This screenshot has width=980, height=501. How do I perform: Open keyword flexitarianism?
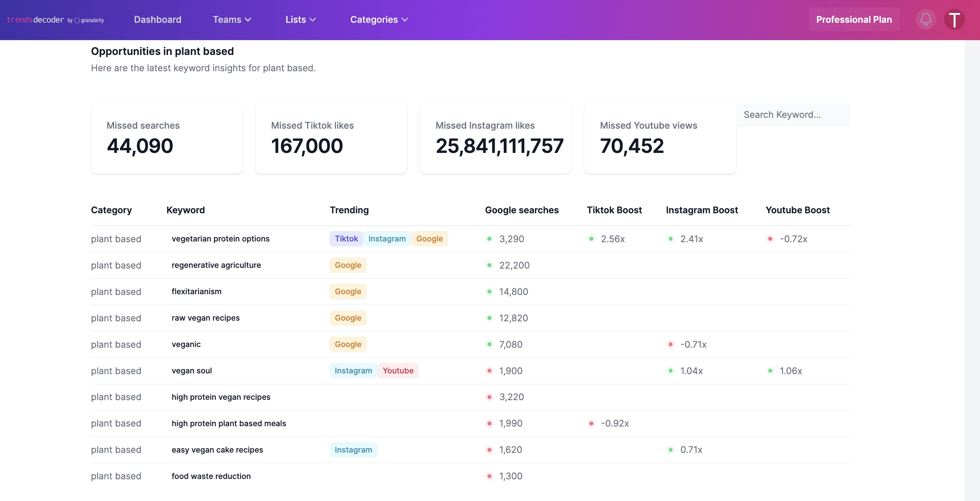pos(196,292)
